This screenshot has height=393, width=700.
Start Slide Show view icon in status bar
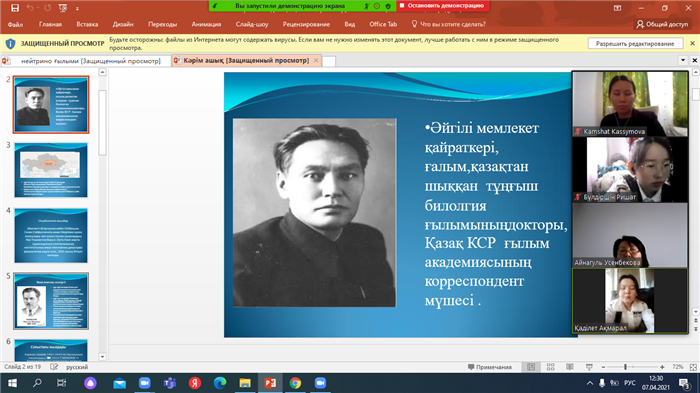(x=589, y=367)
